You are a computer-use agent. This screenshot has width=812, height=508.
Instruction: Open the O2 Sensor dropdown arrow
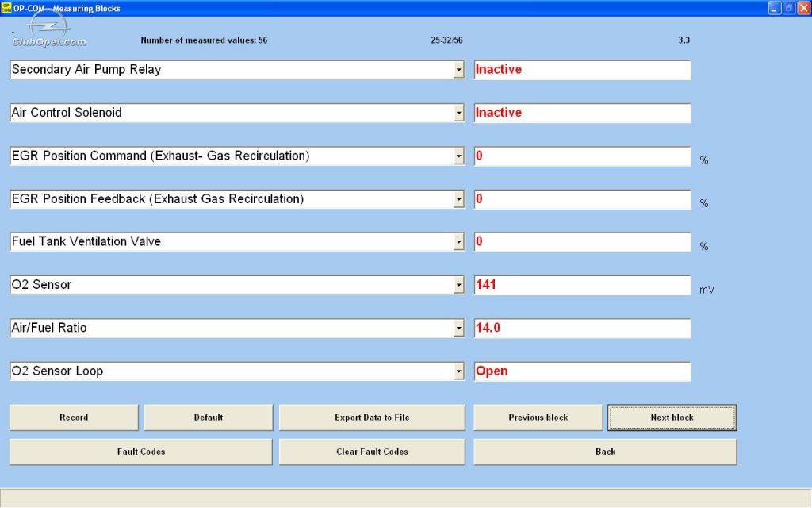458,285
